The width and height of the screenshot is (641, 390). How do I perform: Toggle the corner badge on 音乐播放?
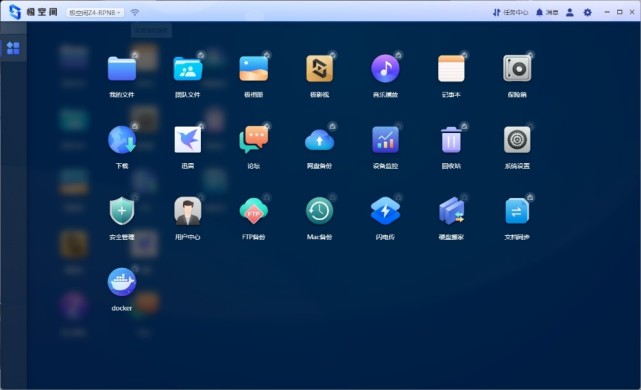[399, 55]
